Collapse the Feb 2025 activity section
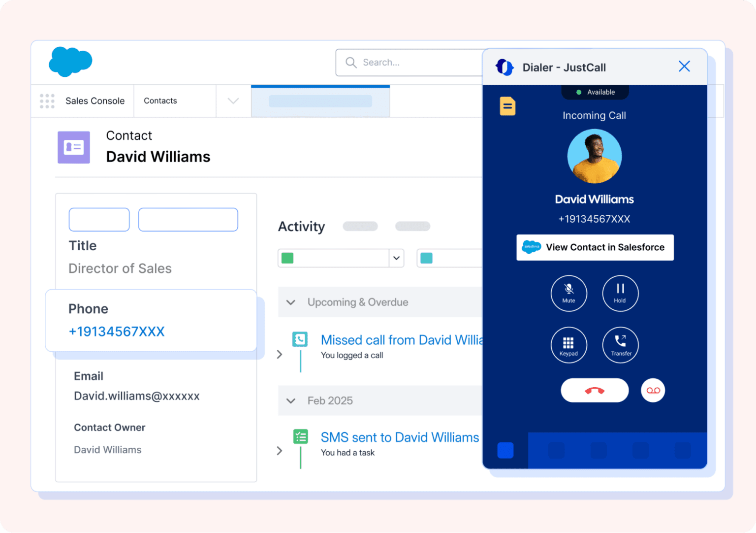 (x=290, y=400)
